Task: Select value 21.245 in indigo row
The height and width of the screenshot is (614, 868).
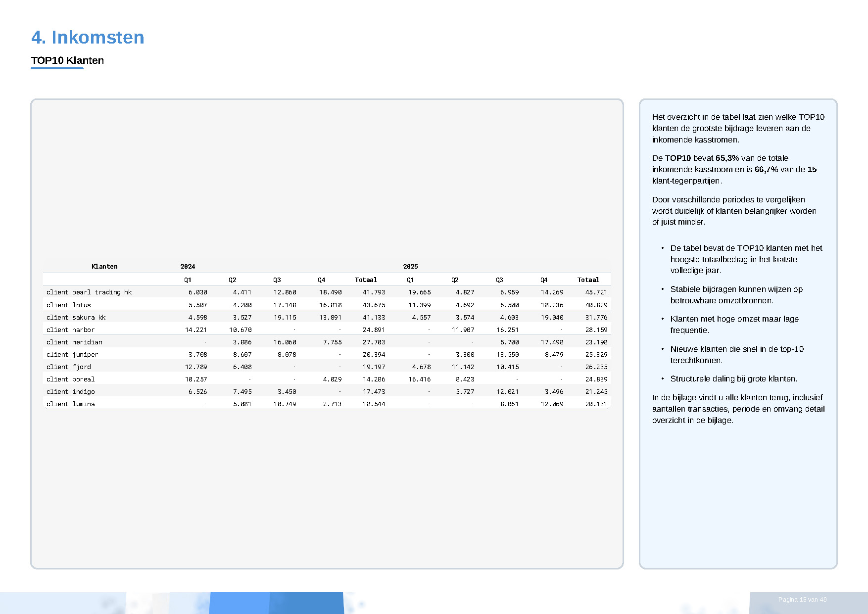Action: click(x=596, y=391)
